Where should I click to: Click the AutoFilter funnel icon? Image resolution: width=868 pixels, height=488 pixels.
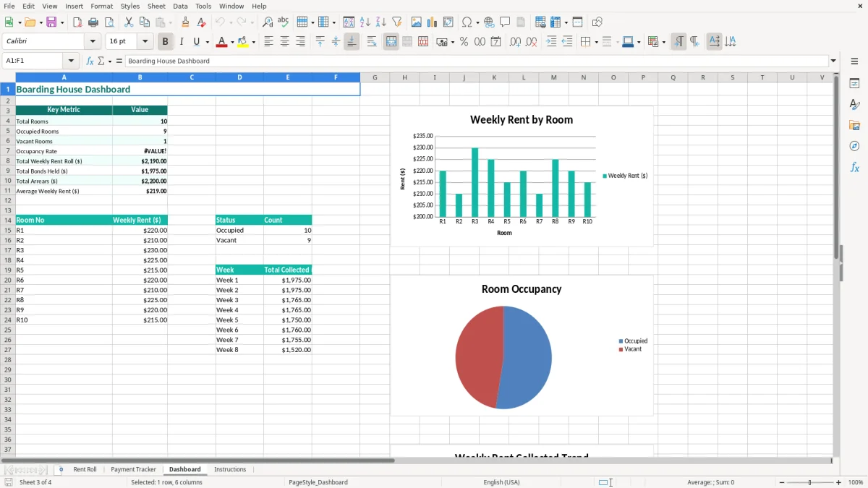coord(397,22)
